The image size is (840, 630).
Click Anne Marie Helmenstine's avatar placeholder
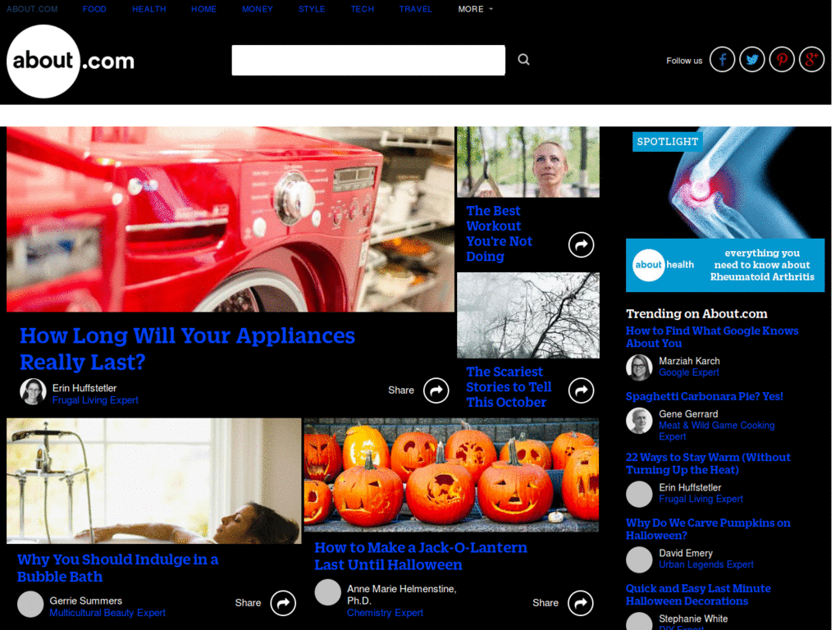click(x=328, y=592)
